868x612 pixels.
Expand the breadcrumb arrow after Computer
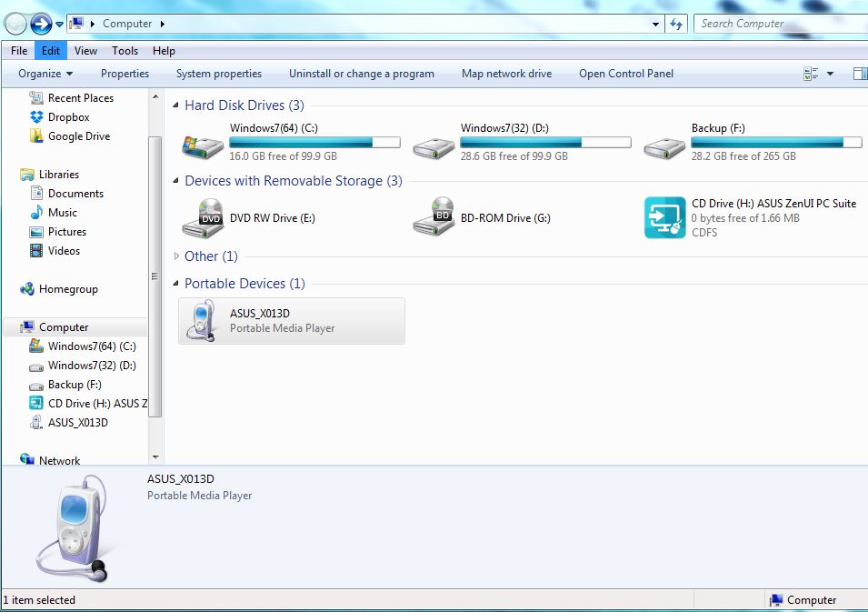tap(162, 24)
